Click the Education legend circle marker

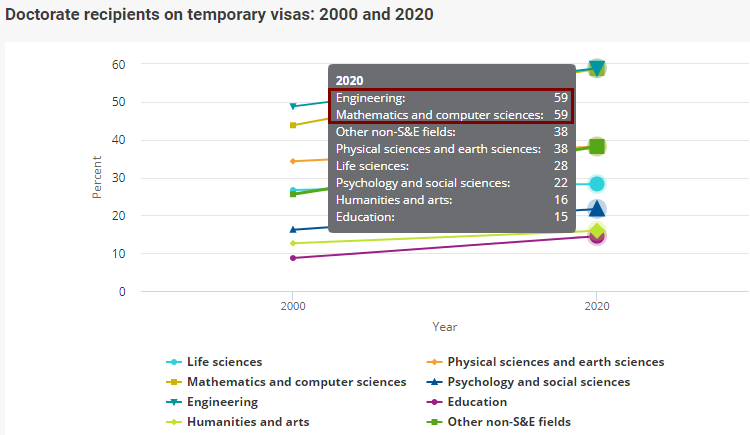434,402
